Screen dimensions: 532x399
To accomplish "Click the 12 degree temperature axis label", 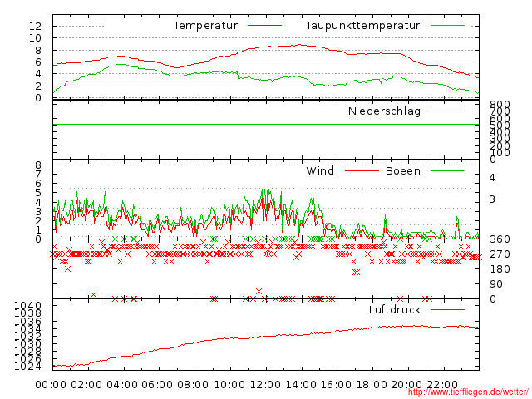I will point(35,26).
